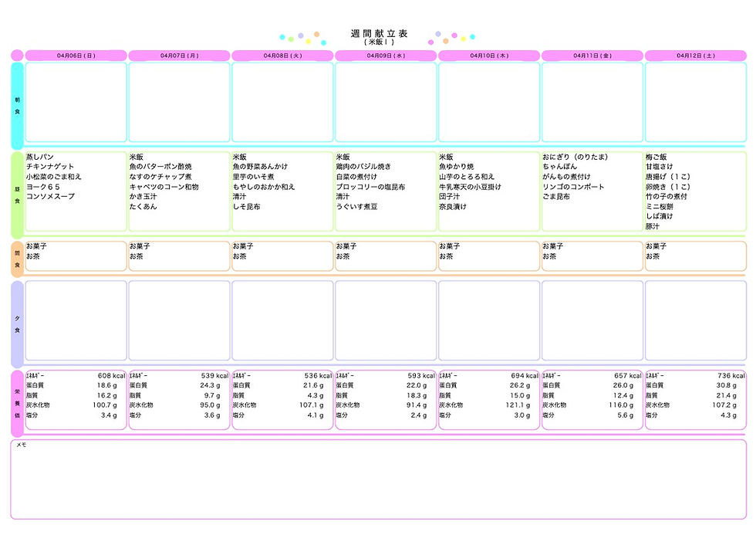Click おにぎり(のりたま) in Friday's lunch
The image size is (756, 535).
click(x=575, y=157)
